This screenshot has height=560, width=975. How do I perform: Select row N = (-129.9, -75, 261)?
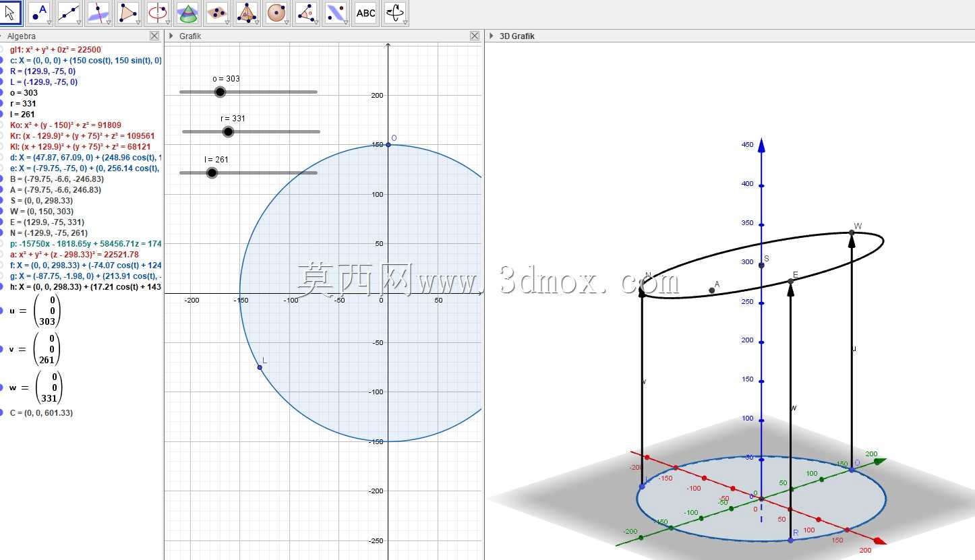(49, 232)
